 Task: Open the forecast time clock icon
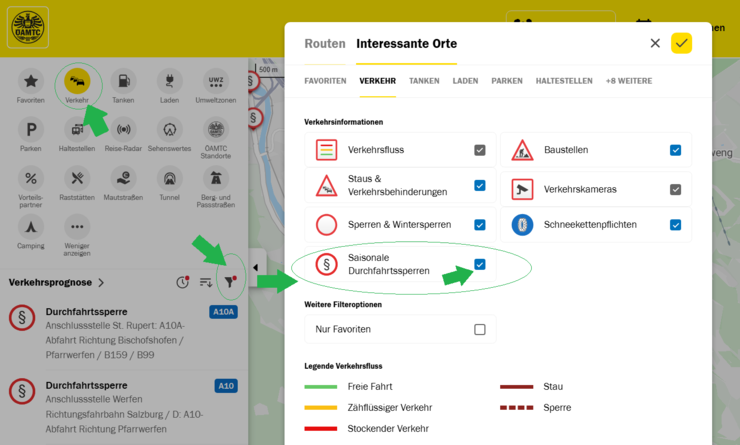click(x=183, y=282)
